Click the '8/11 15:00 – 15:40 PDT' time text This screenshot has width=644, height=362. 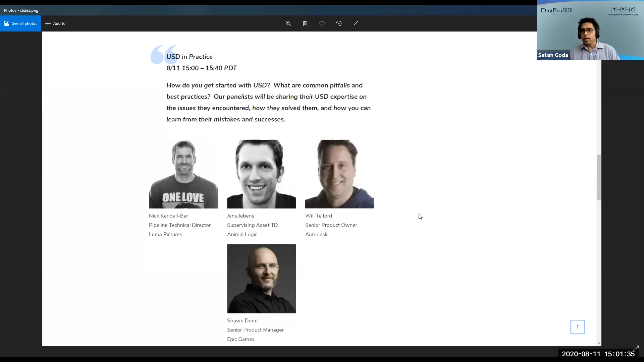click(202, 68)
